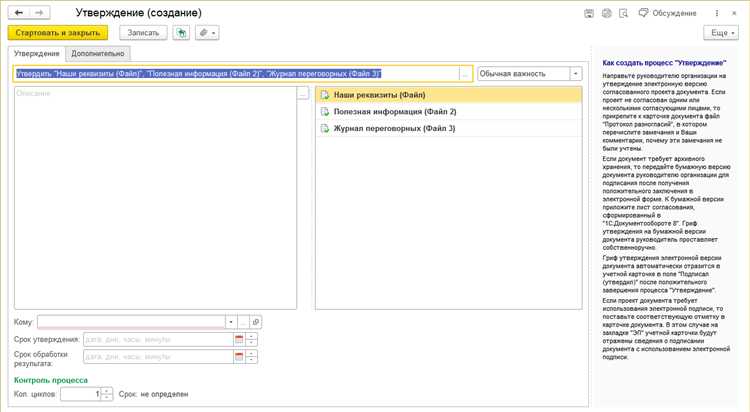Click the help title Как создать процесс "Утверждение"
Viewport: 750px width, 412px height.
[664, 63]
